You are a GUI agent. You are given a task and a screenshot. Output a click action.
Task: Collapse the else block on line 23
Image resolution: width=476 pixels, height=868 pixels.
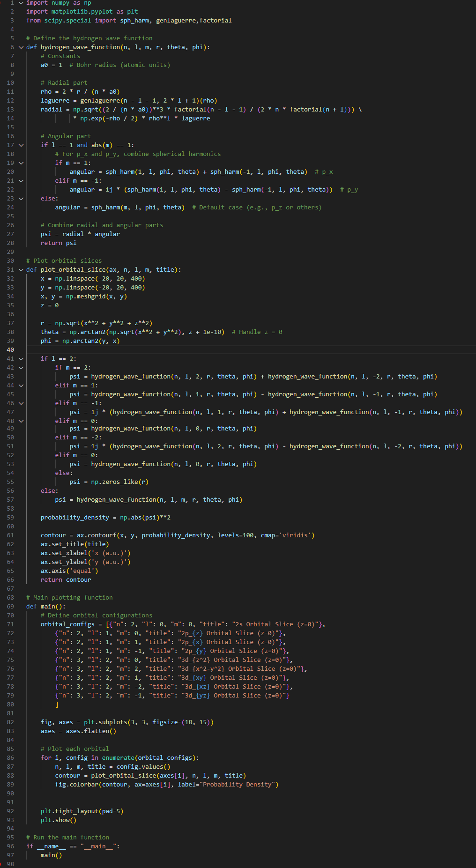point(21,199)
